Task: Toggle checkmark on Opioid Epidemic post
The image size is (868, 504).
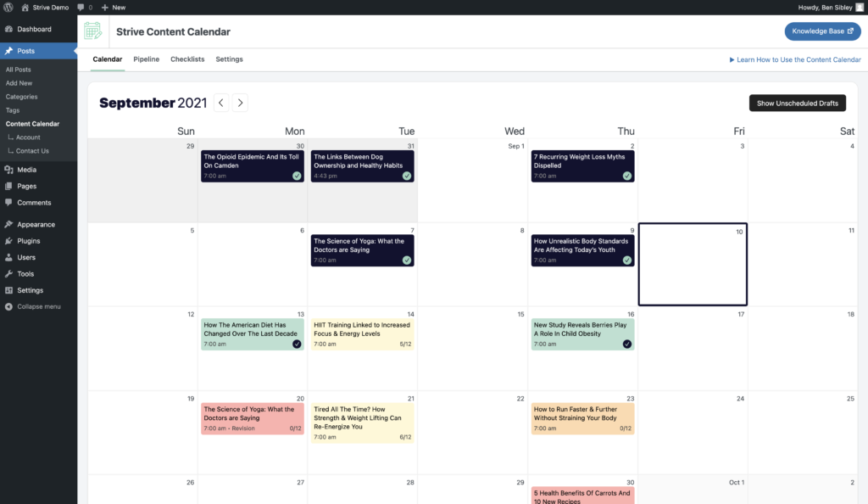Action: tap(297, 176)
